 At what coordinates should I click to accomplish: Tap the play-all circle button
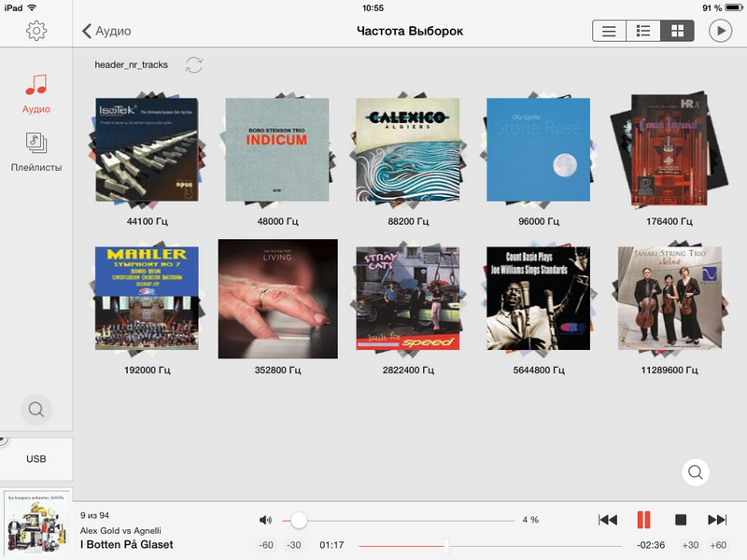720,31
